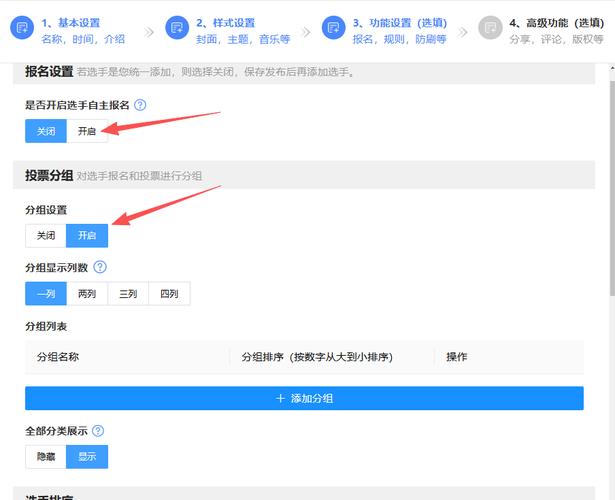Screen dimensions: 615x500
Task: Go to 4、高级功能（选填）step tab
Action: [557, 23]
